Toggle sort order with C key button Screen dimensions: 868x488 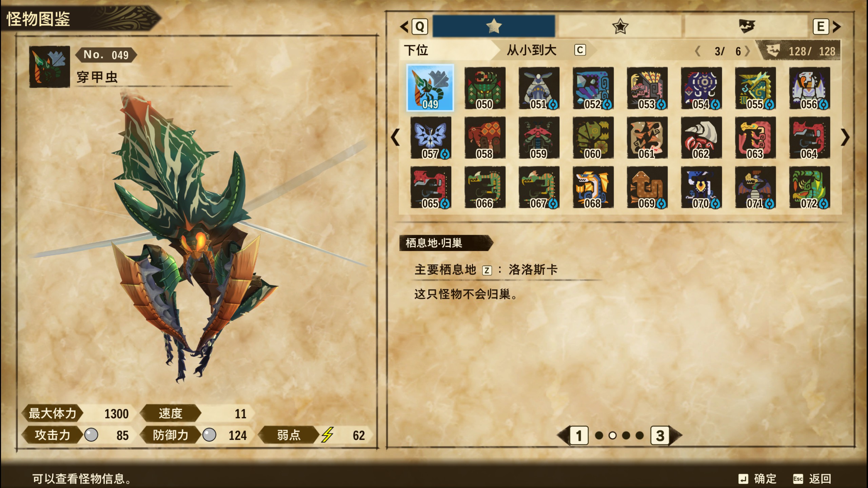(580, 50)
